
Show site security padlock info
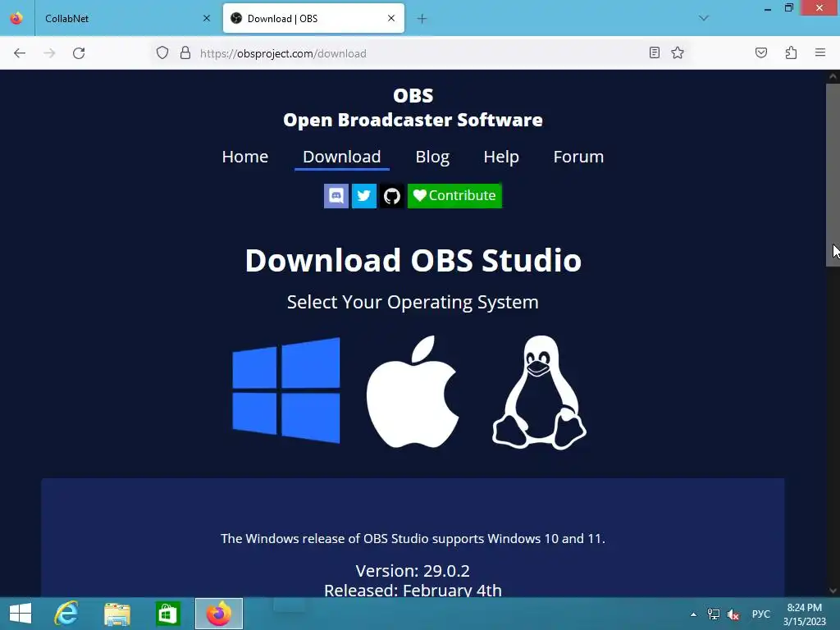coord(185,52)
